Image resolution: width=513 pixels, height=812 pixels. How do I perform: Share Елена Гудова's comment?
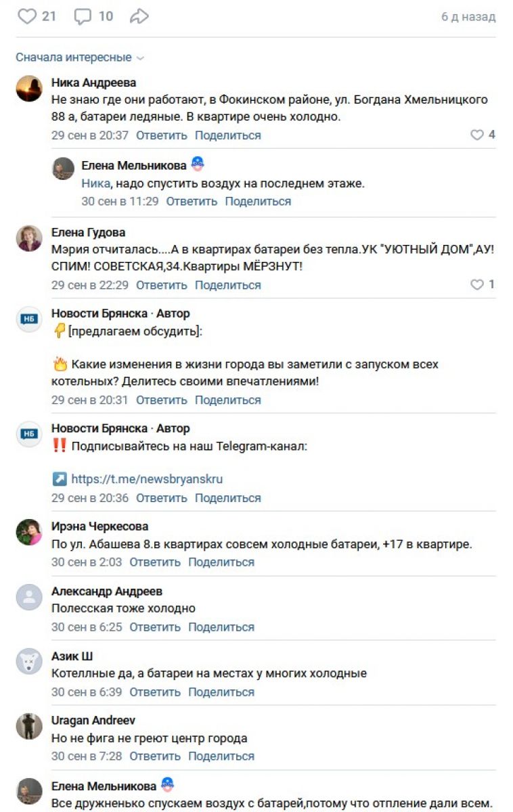[228, 285]
